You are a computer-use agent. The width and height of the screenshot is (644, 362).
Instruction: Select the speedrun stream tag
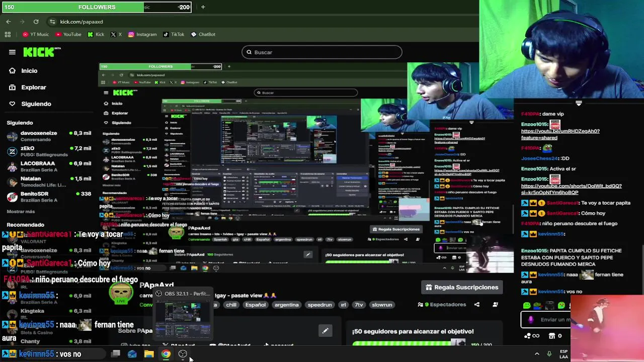pos(319,305)
